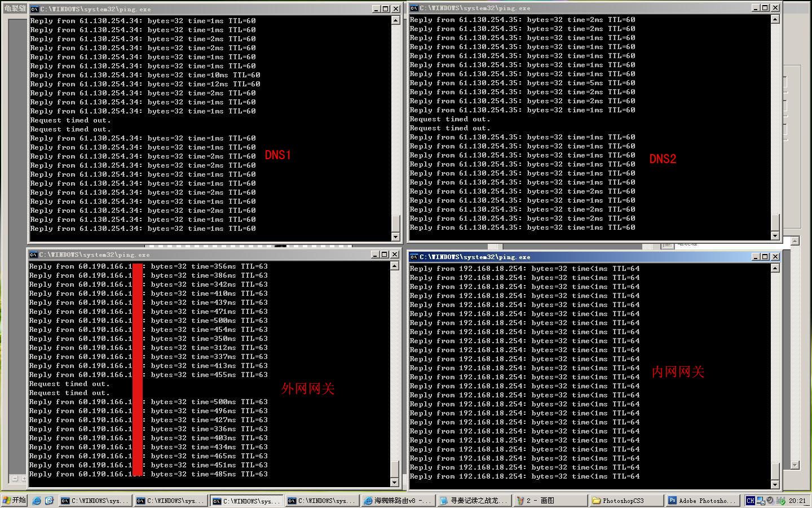Open system menu icon of 61.130.254.34 ping window

[x=34, y=9]
